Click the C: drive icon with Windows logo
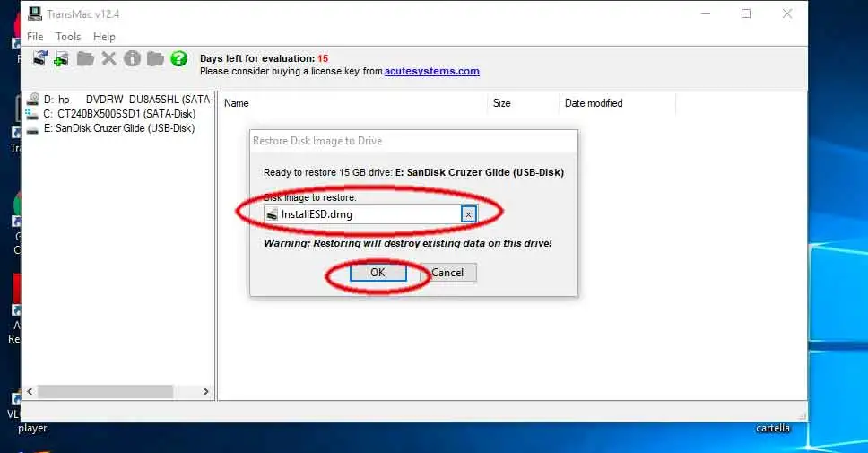The image size is (868, 453). 32,114
